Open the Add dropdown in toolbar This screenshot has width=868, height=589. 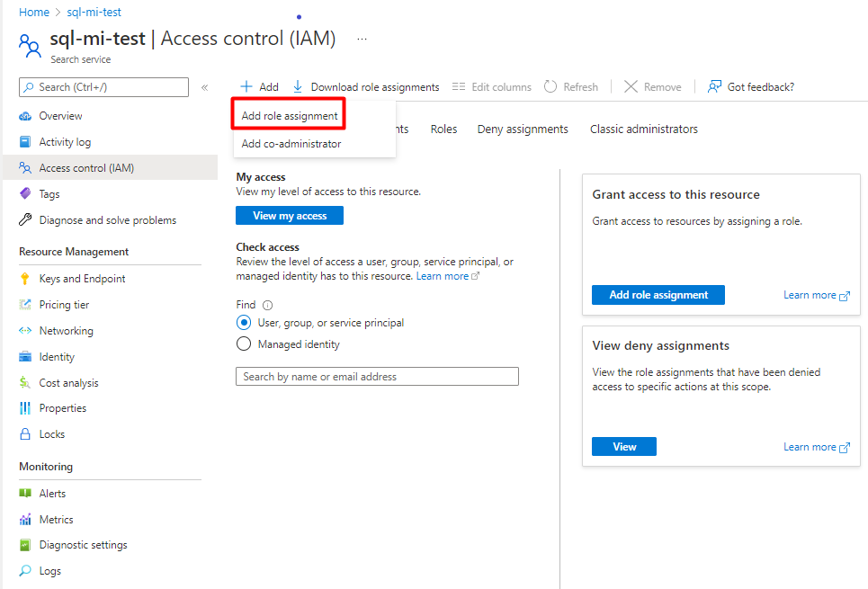click(260, 87)
